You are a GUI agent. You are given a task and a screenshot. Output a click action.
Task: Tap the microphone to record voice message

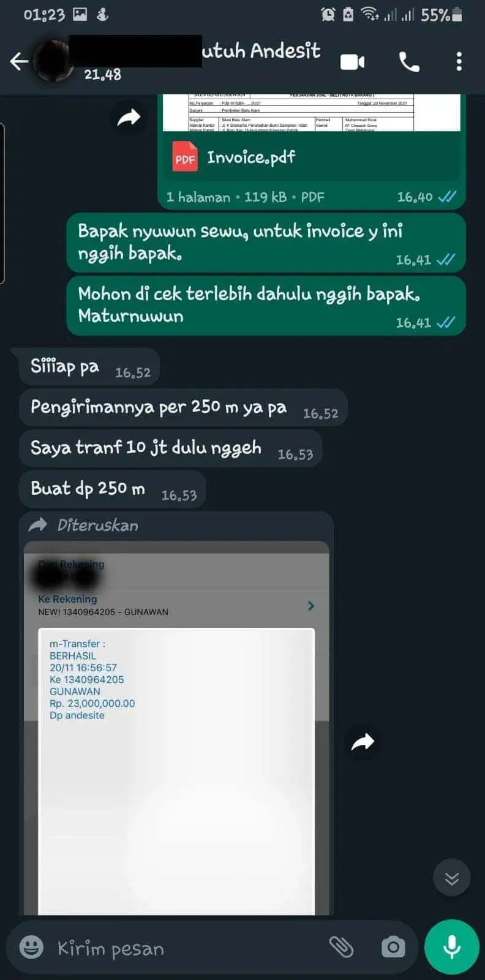pos(452,947)
